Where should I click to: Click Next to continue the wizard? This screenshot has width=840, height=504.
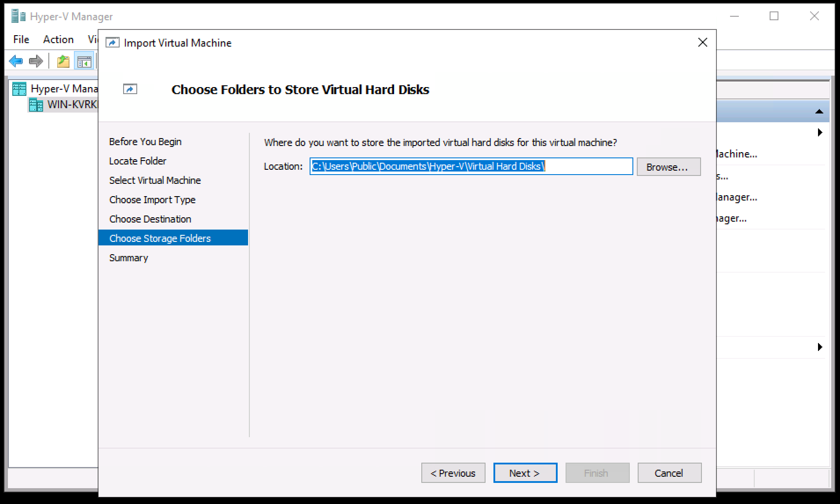525,473
